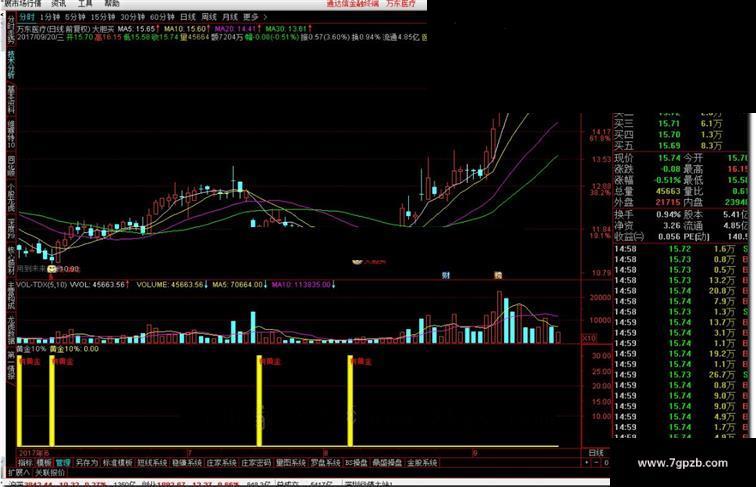Select the 金股系统 template
Screen dimensions: 756x487
pyautogui.click(x=422, y=462)
